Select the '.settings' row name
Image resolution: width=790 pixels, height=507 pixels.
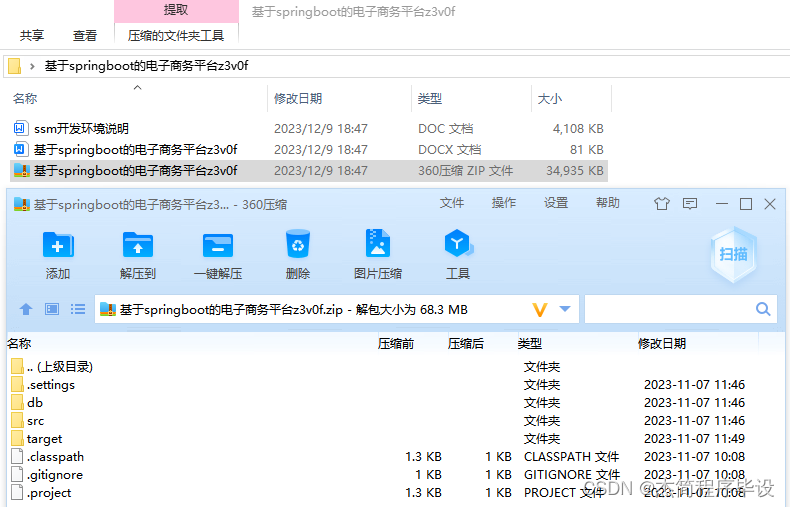click(x=51, y=385)
